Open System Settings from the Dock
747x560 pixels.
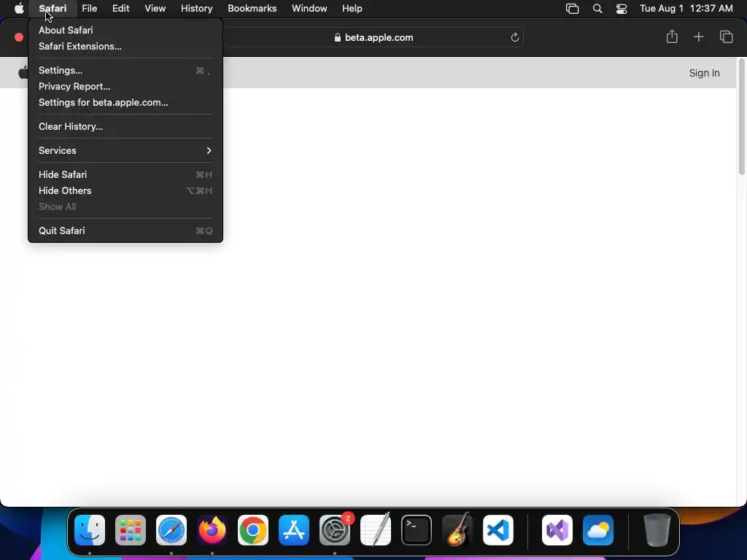pos(334,530)
